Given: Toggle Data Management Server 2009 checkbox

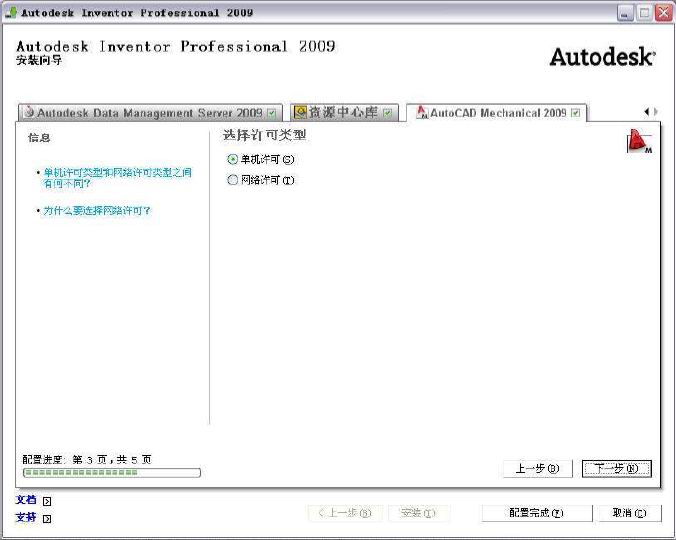Looking at the screenshot, I should tap(272, 113).
